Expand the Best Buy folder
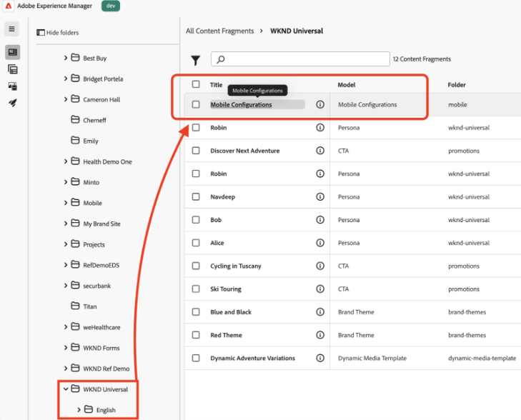Screen dimensions: 521x420 click(x=66, y=58)
